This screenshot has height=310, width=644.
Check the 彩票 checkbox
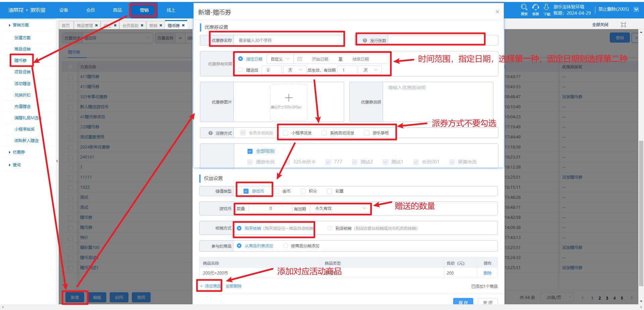(329, 191)
